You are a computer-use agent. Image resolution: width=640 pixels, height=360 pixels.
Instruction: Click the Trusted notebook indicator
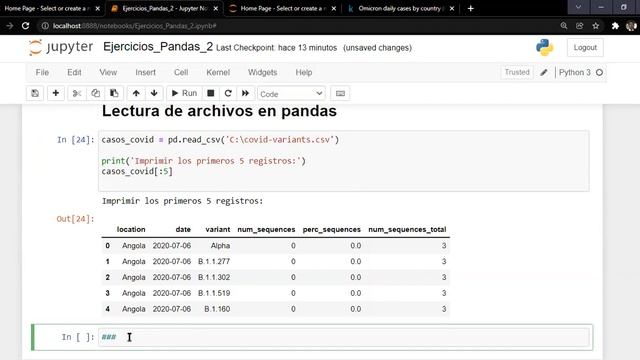coord(517,72)
